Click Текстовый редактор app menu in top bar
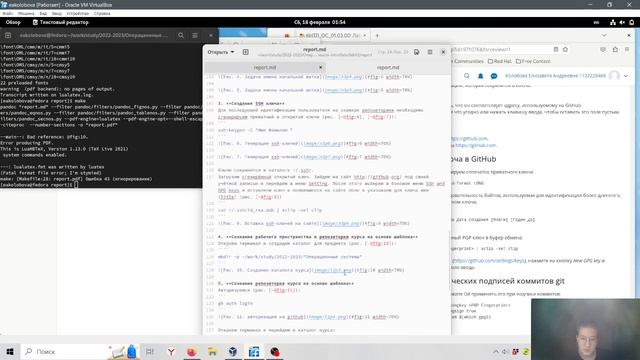 click(x=60, y=22)
